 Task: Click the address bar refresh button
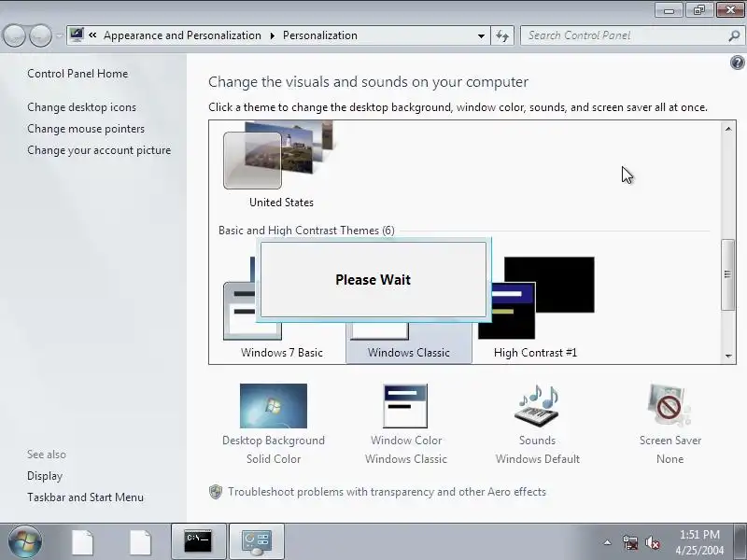pos(502,35)
